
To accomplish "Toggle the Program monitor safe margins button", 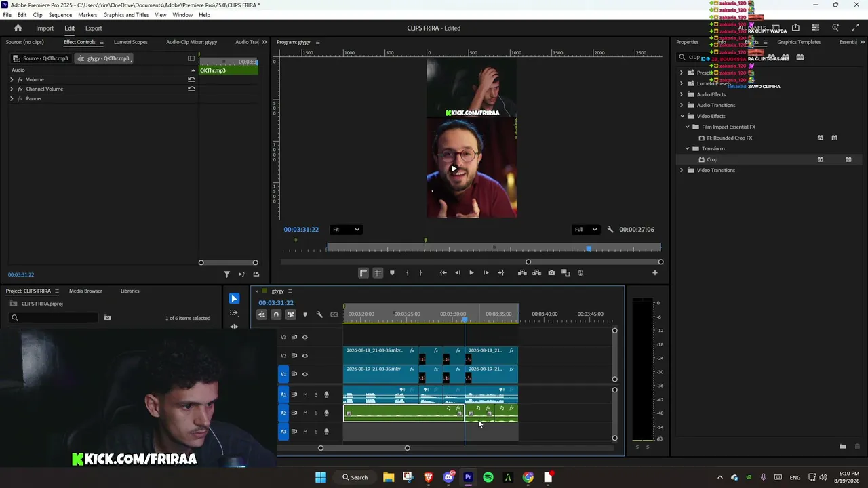I will (363, 273).
